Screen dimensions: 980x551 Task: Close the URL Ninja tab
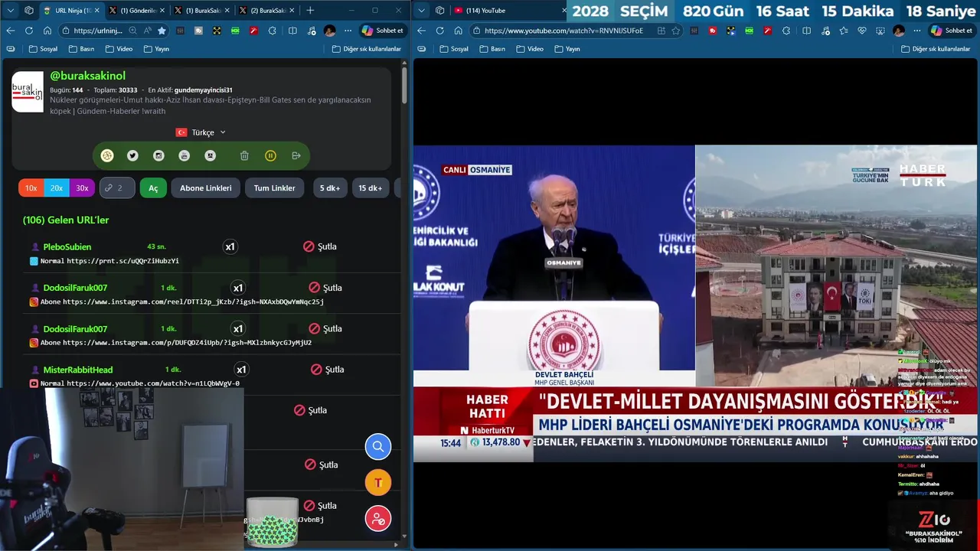[96, 11]
